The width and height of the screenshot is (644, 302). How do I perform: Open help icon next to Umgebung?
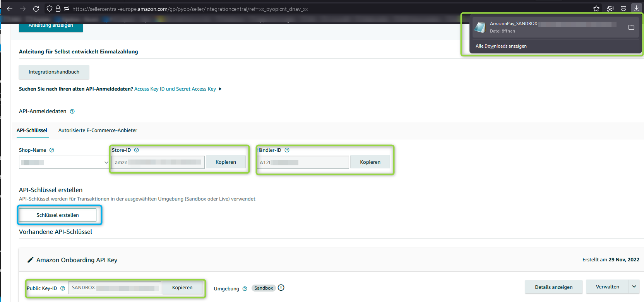click(245, 289)
